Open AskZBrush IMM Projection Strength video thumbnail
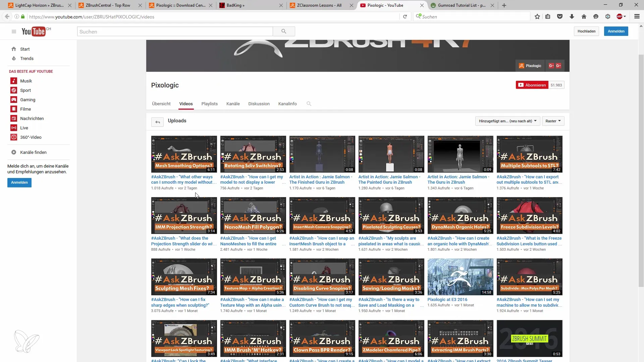Screen dimensions: 644x362 (x=184, y=216)
